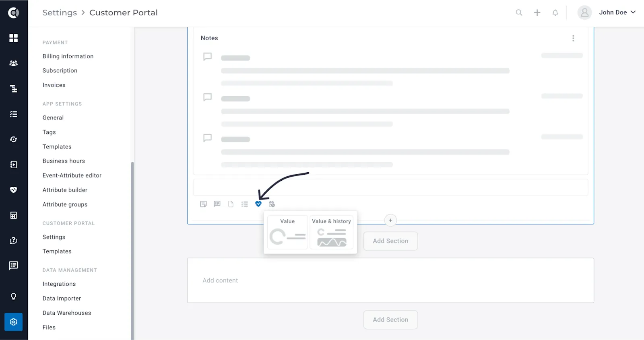Open the question mark chat icon in navigation

coord(14,241)
